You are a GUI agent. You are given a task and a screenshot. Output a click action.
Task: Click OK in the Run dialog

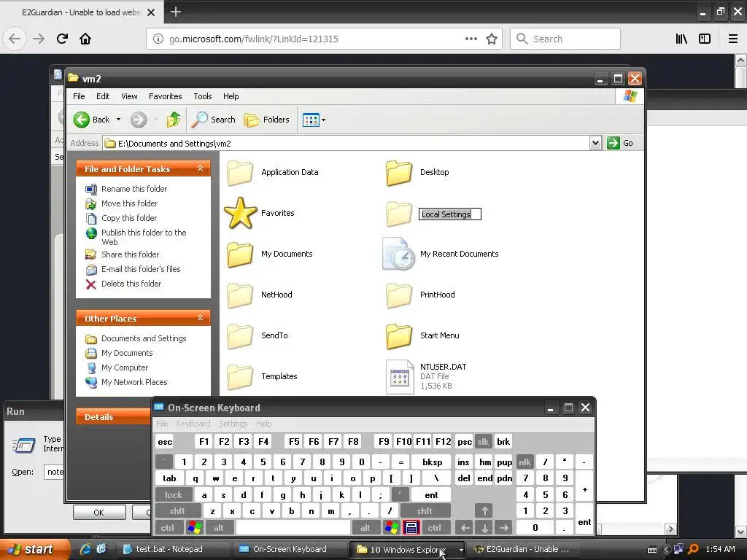[x=99, y=513]
